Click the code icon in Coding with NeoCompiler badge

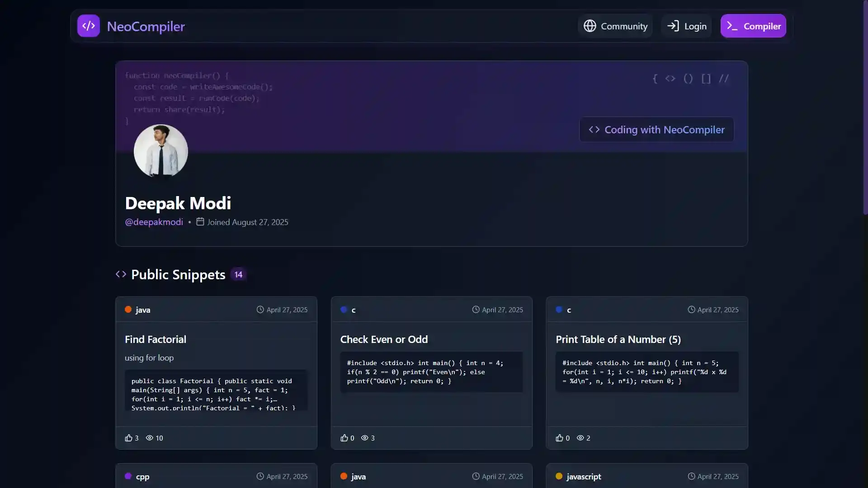[594, 130]
